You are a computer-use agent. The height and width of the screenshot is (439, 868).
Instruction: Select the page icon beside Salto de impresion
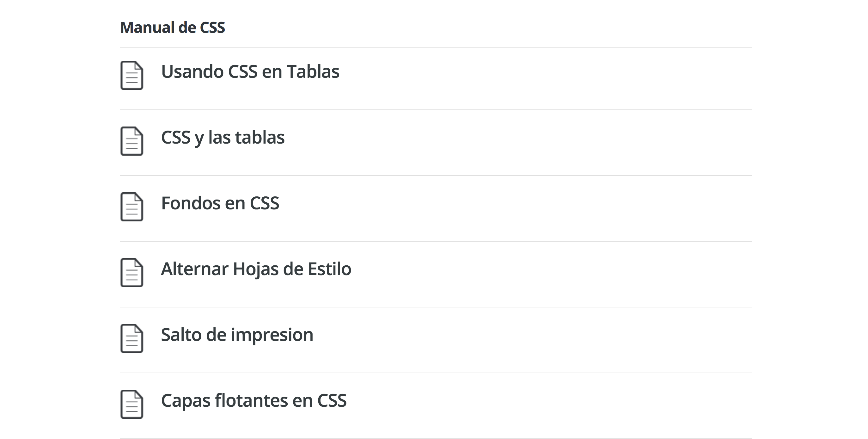(x=132, y=338)
